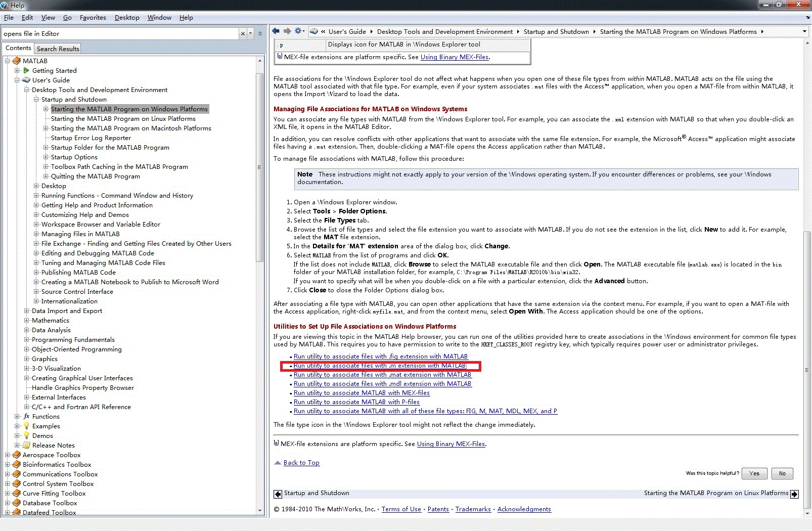This screenshot has height=531, width=812.
Task: Click Startup and Shutdown breadcrumb entry
Action: (556, 31)
